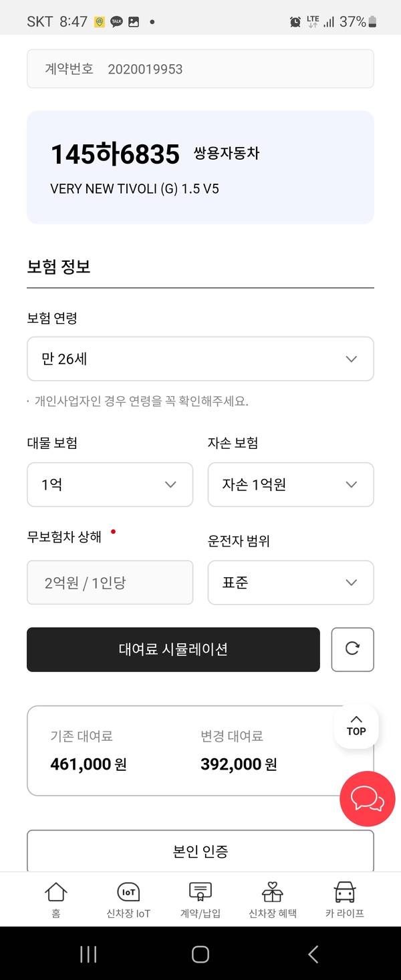
Task: Go to the home icon (홈)
Action: click(x=56, y=899)
